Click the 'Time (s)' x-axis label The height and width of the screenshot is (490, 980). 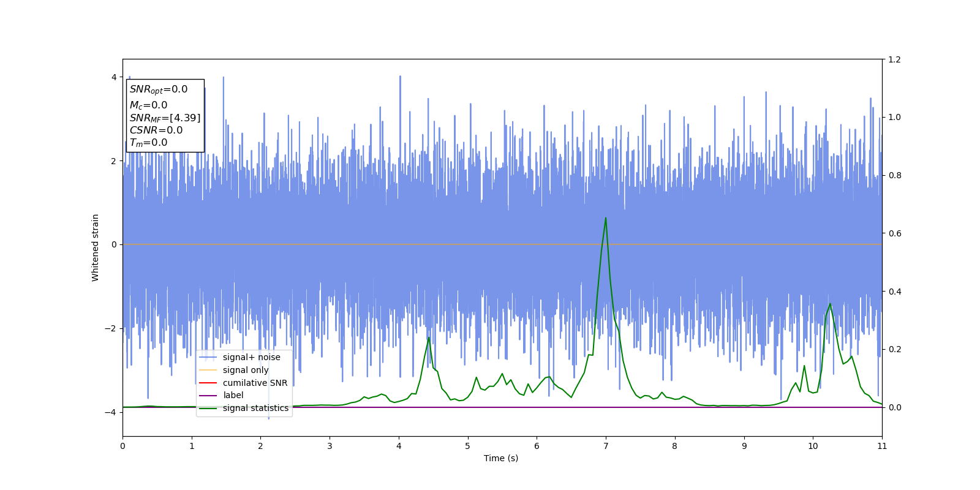[501, 458]
